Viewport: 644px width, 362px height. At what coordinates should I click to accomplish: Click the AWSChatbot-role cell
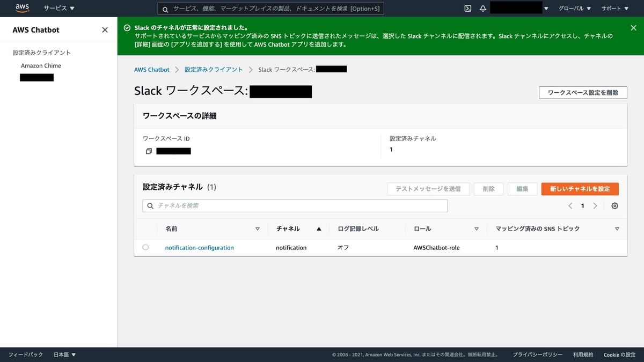[436, 248]
